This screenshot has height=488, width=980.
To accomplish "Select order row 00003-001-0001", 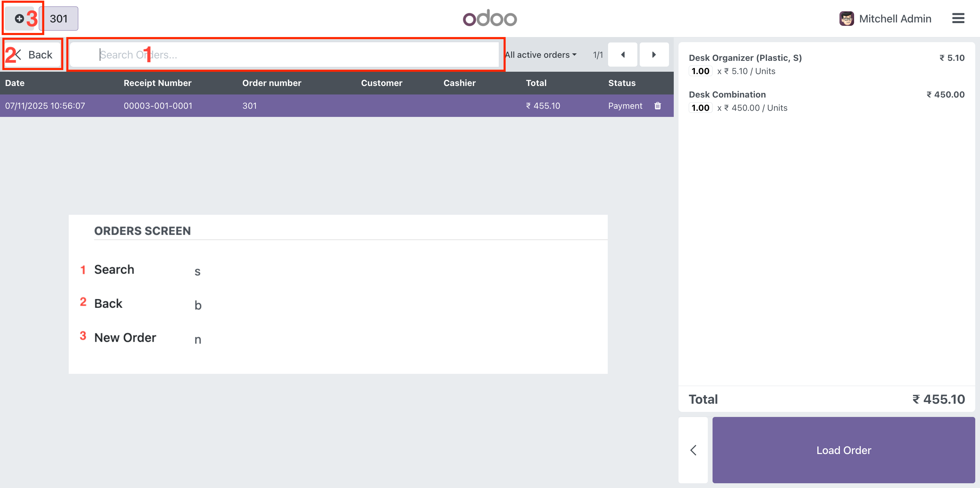I will tap(158, 106).
